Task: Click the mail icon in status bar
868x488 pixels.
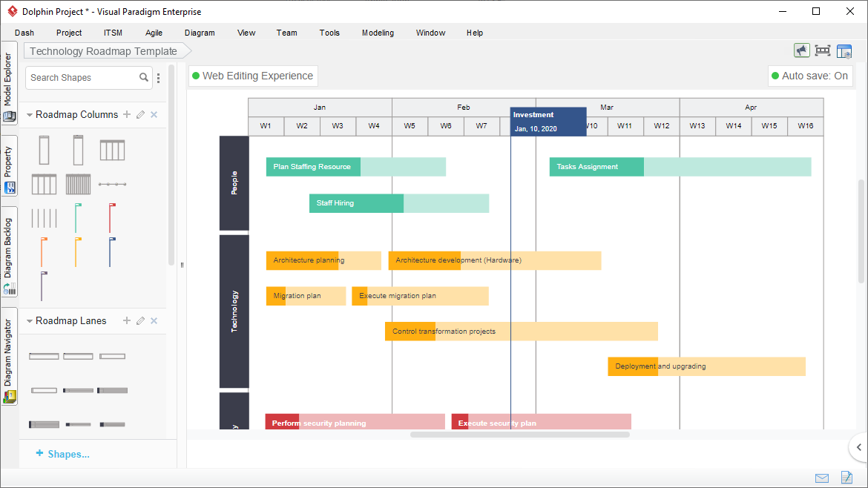Action: pyautogui.click(x=822, y=478)
